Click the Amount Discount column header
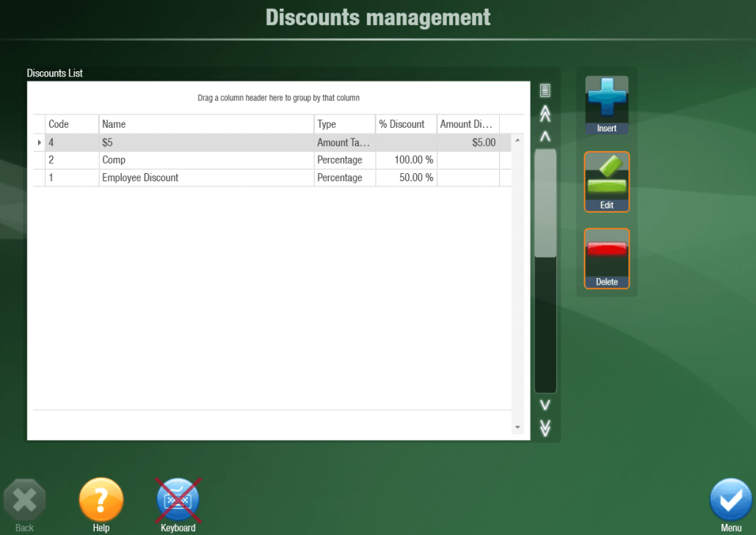Viewport: 756px width, 535px height. click(468, 123)
